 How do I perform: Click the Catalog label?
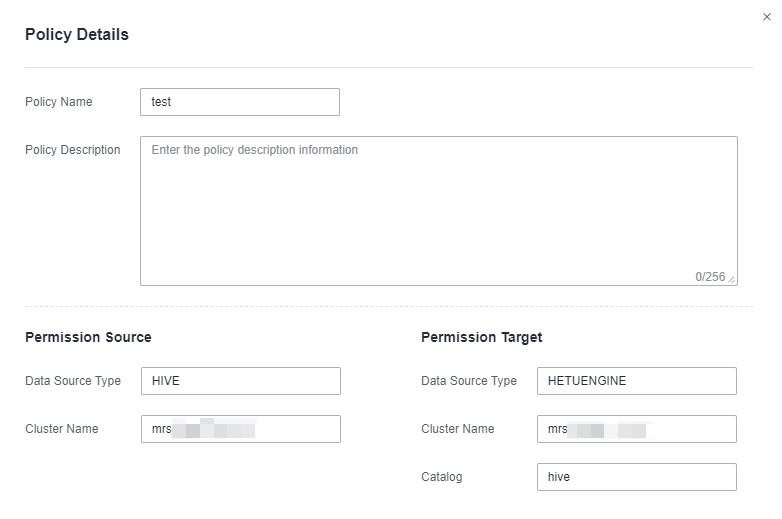[442, 477]
